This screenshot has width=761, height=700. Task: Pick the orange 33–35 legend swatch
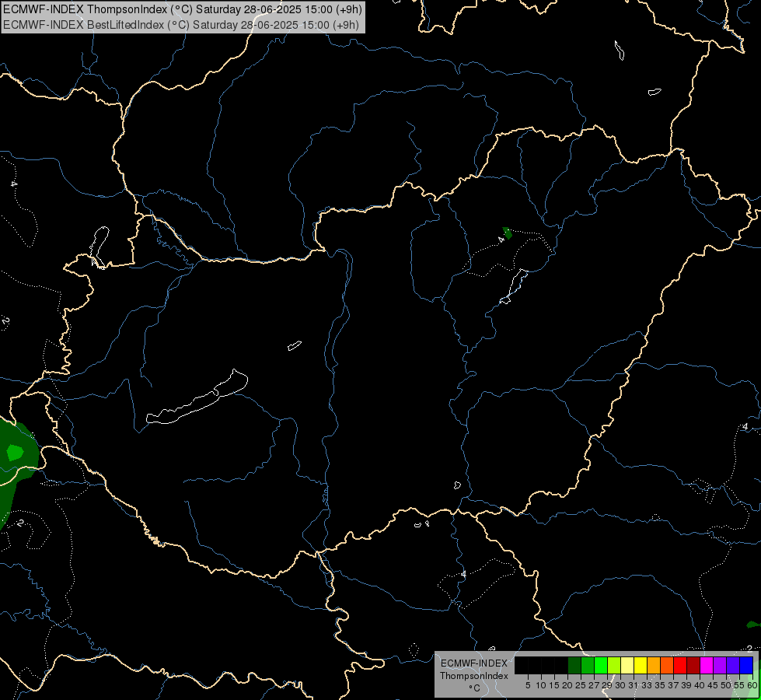[654, 666]
